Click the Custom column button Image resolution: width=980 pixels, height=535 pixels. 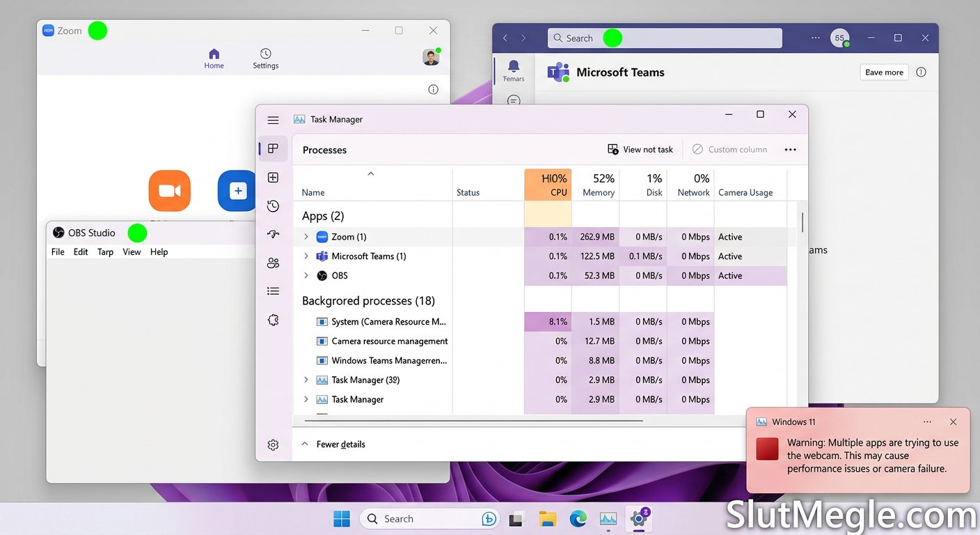tap(729, 149)
